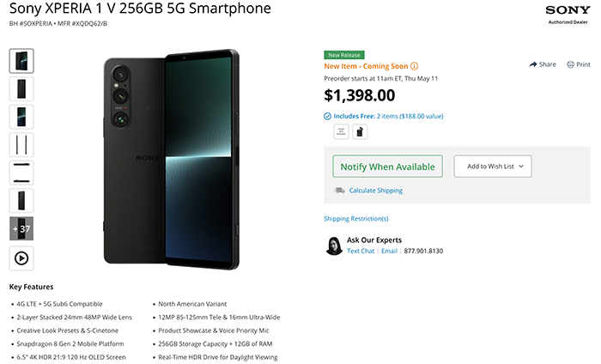
Task: Open the 2 items ($188.00 value) link
Action: click(410, 116)
